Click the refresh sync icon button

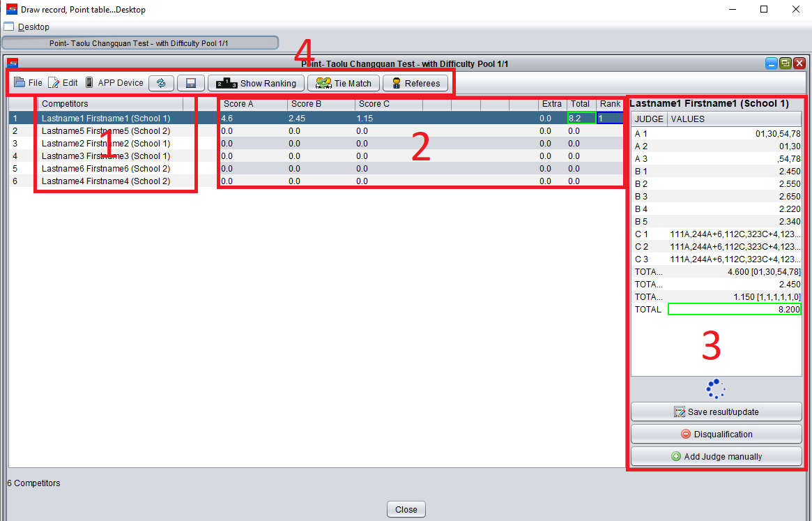pos(161,83)
